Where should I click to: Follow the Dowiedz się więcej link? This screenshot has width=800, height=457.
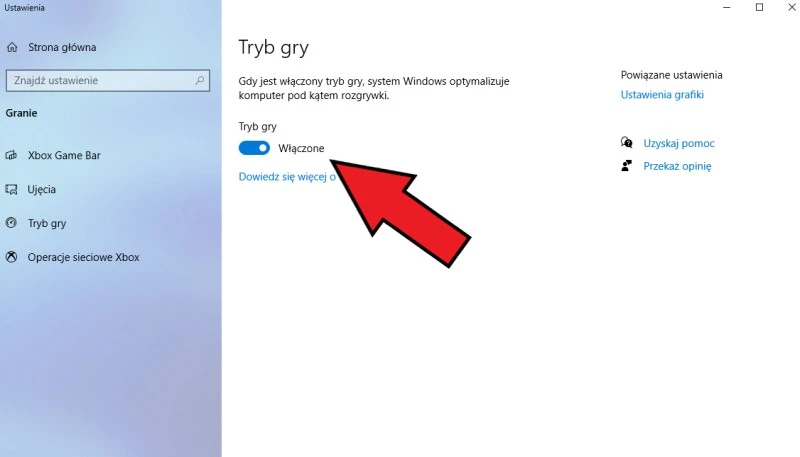(287, 176)
